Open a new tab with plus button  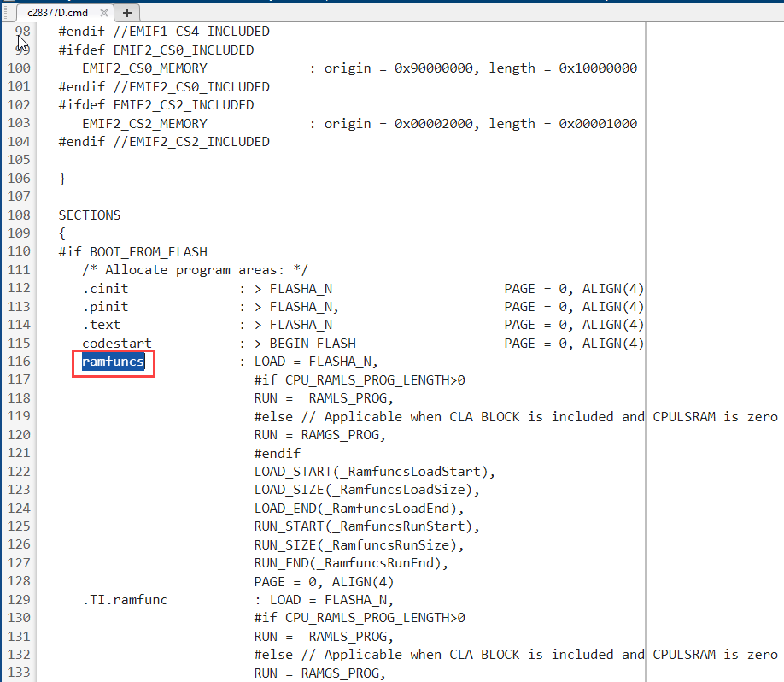pyautogui.click(x=127, y=13)
